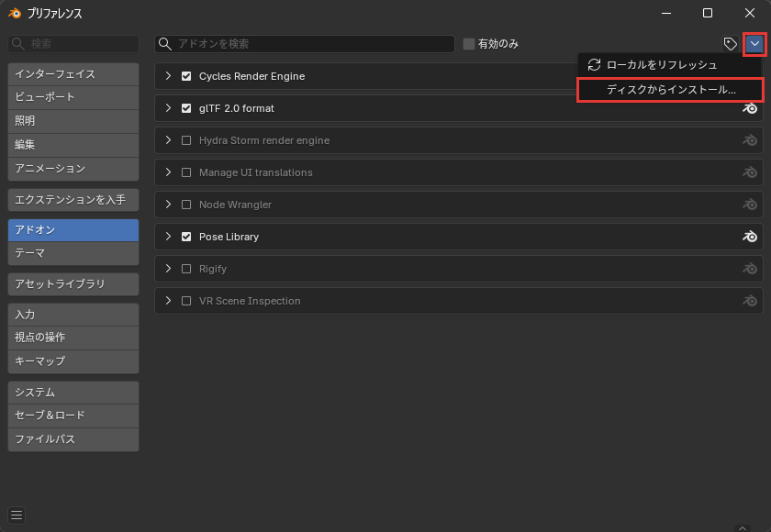Close the add-on settings dropdown arrow button
The height and width of the screenshot is (532, 771).
point(754,44)
